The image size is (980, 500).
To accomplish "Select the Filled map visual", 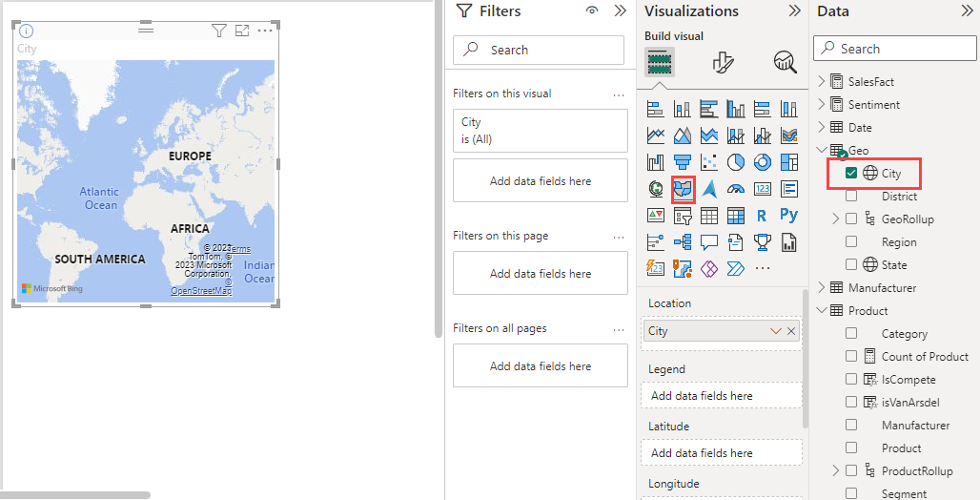I will tap(683, 189).
